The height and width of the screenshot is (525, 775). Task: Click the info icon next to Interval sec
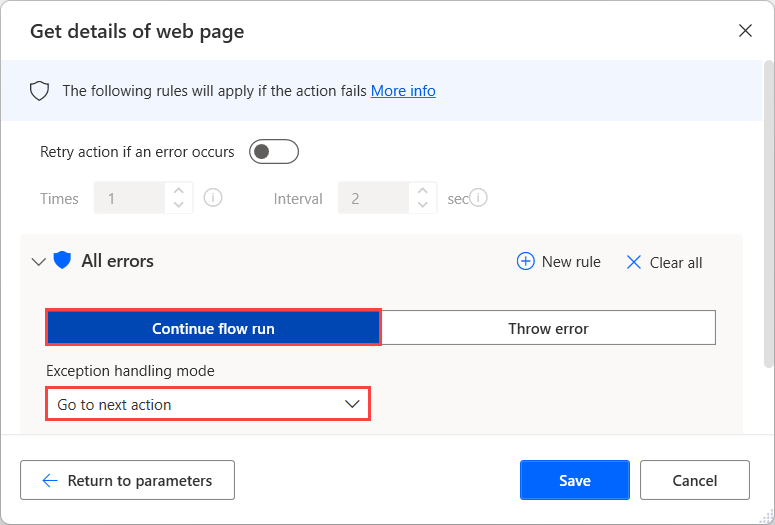478,198
